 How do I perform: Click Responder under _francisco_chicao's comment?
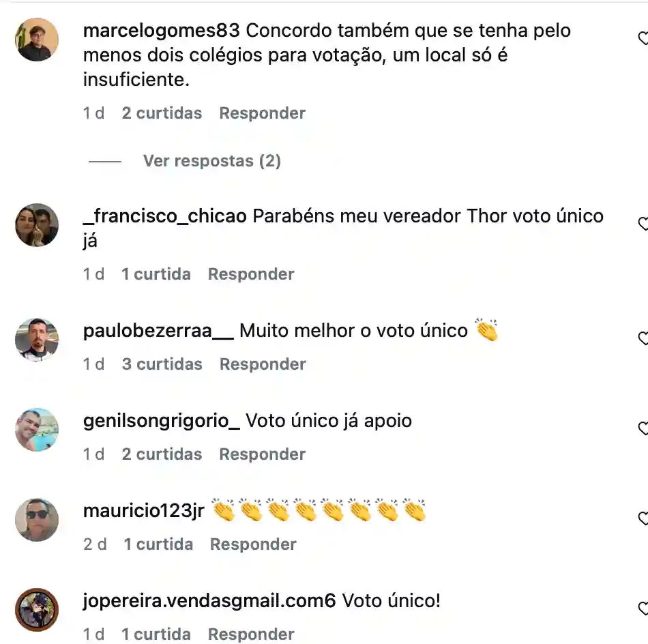click(x=251, y=274)
